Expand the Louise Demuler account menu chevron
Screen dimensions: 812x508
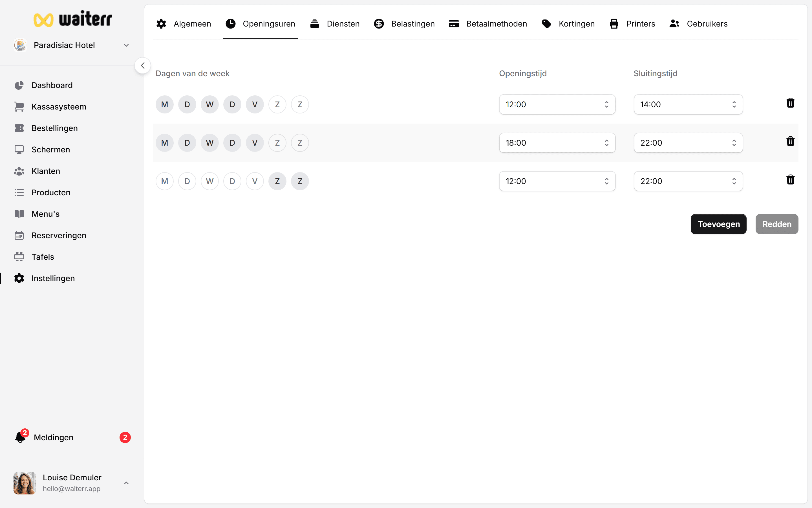click(126, 483)
